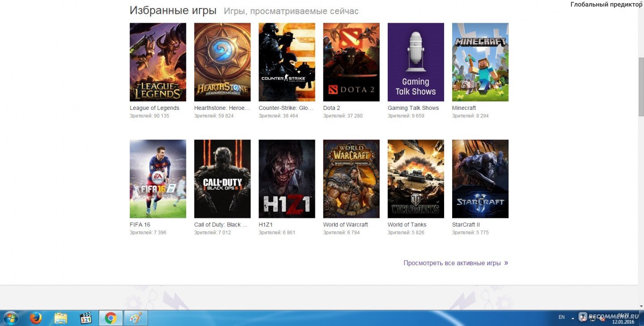644x326 pixels.
Task: Click the World of Tanks title link
Action: point(407,225)
